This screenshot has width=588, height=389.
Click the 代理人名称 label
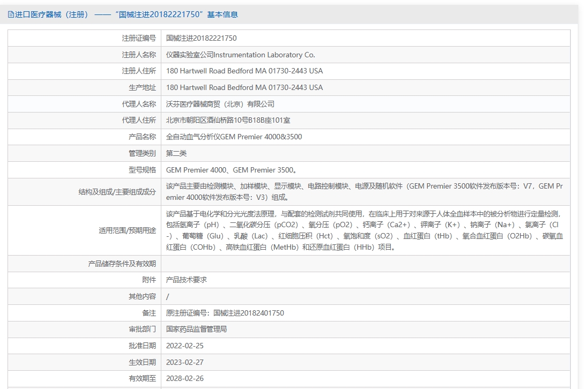(x=139, y=104)
